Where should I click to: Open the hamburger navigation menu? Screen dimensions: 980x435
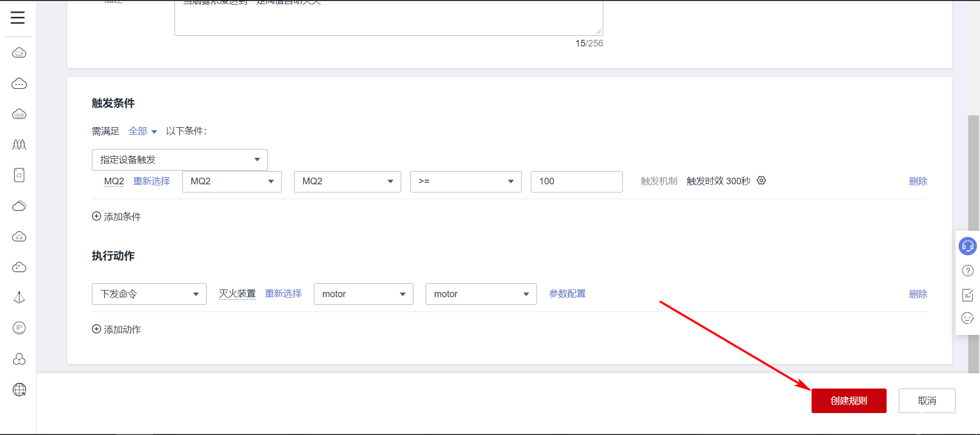[x=18, y=18]
